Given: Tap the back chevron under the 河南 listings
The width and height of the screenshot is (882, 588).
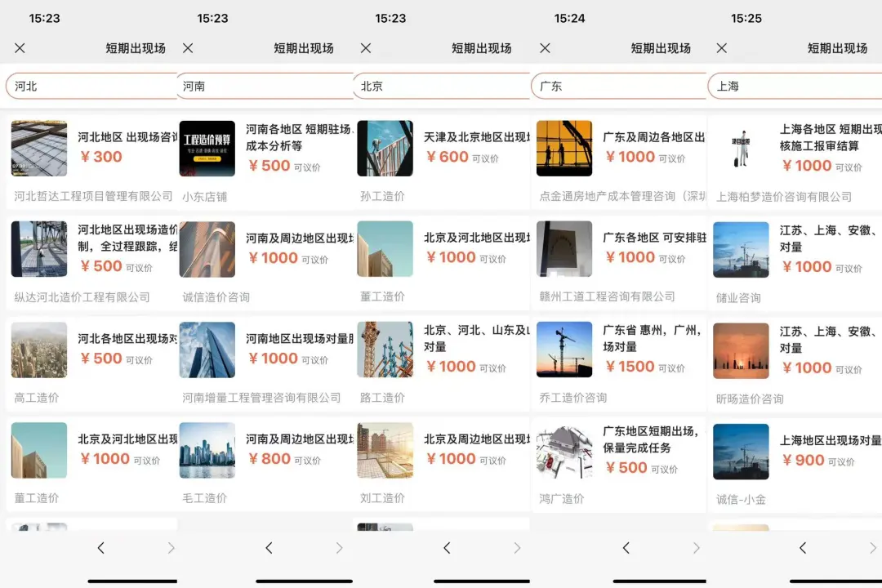Looking at the screenshot, I should (x=268, y=548).
